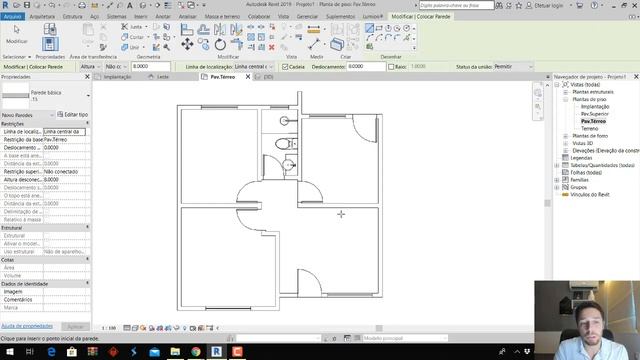
Task: Click the Editar tipo button
Action: click(73, 115)
